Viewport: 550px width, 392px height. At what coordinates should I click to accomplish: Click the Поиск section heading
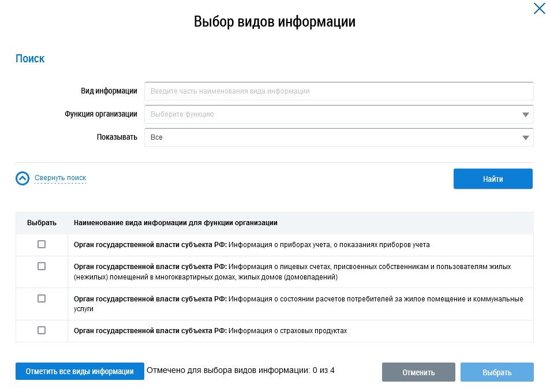30,58
